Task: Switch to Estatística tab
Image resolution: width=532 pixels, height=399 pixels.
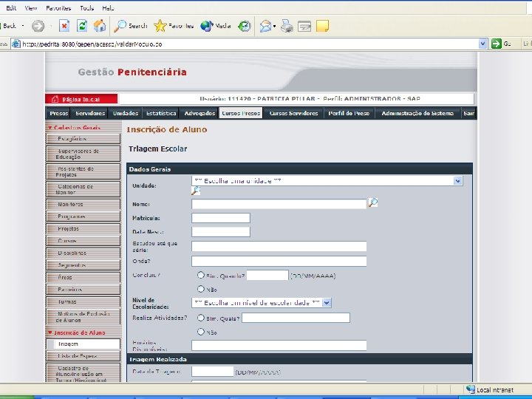Action: click(x=161, y=113)
